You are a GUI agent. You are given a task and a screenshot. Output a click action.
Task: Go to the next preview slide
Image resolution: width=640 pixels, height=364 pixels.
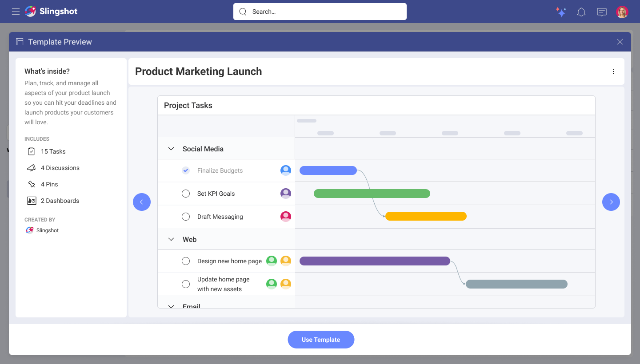click(x=611, y=202)
